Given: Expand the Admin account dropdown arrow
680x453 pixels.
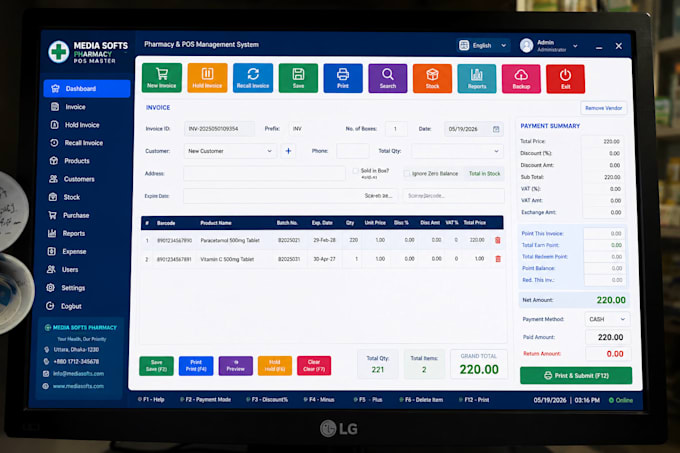Looking at the screenshot, I should (575, 46).
